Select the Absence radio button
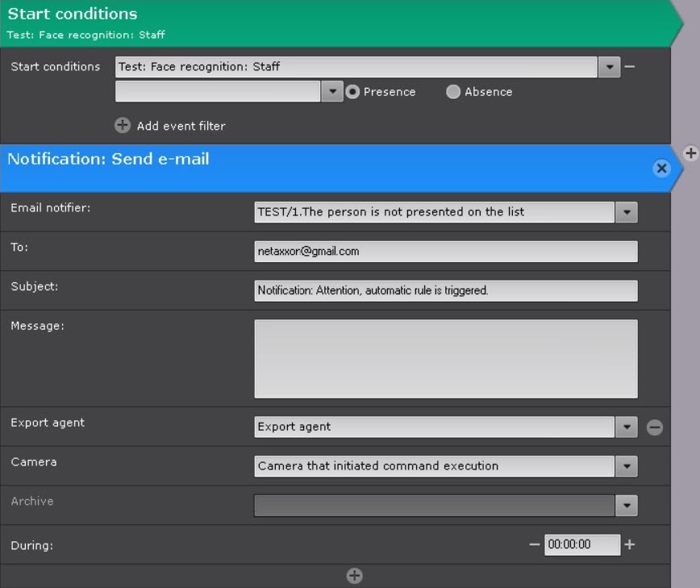Screen dimensions: 700x588 (453, 92)
